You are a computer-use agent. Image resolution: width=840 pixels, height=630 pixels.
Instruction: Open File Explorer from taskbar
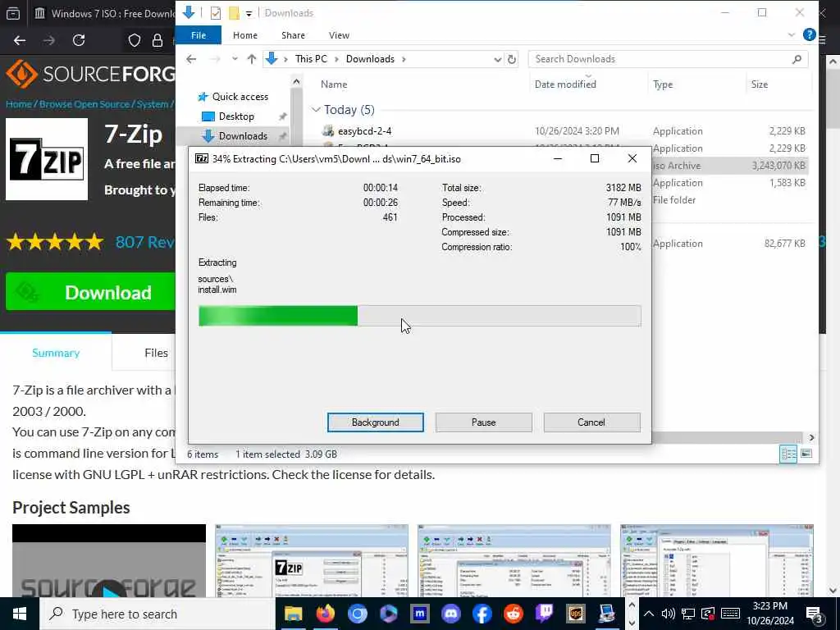pos(293,614)
